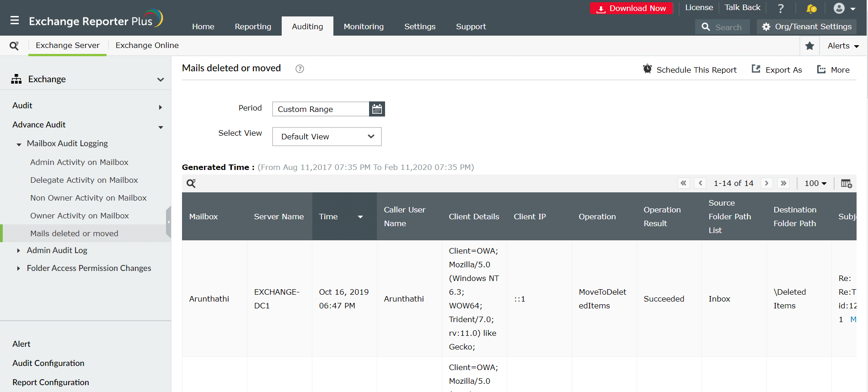Image resolution: width=868 pixels, height=392 pixels.
Task: Collapse the Advance Audit section
Action: pos(161,127)
